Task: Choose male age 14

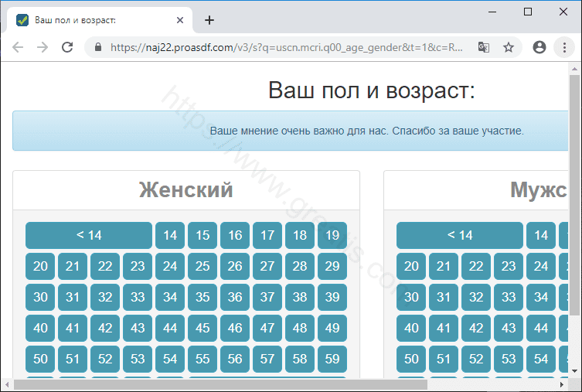Action: (x=541, y=235)
